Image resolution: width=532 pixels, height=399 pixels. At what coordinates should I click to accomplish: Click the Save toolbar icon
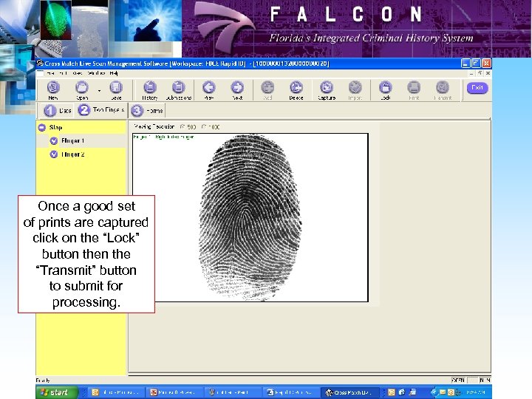[x=116, y=88]
